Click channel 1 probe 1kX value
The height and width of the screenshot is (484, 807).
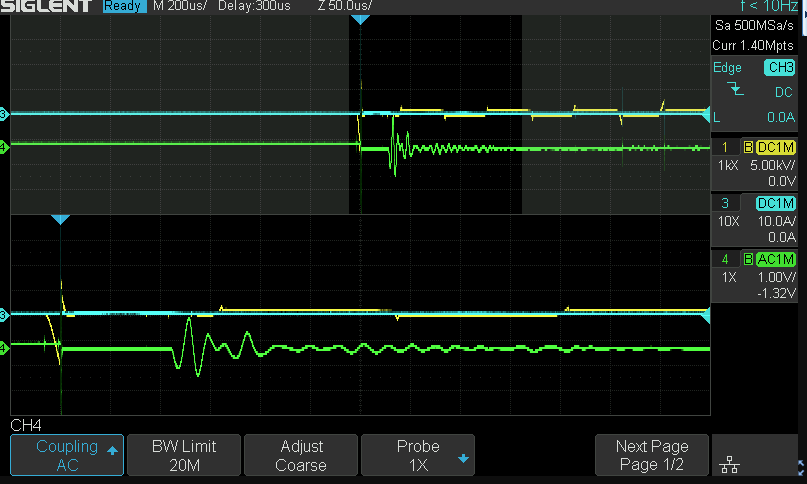(728, 166)
